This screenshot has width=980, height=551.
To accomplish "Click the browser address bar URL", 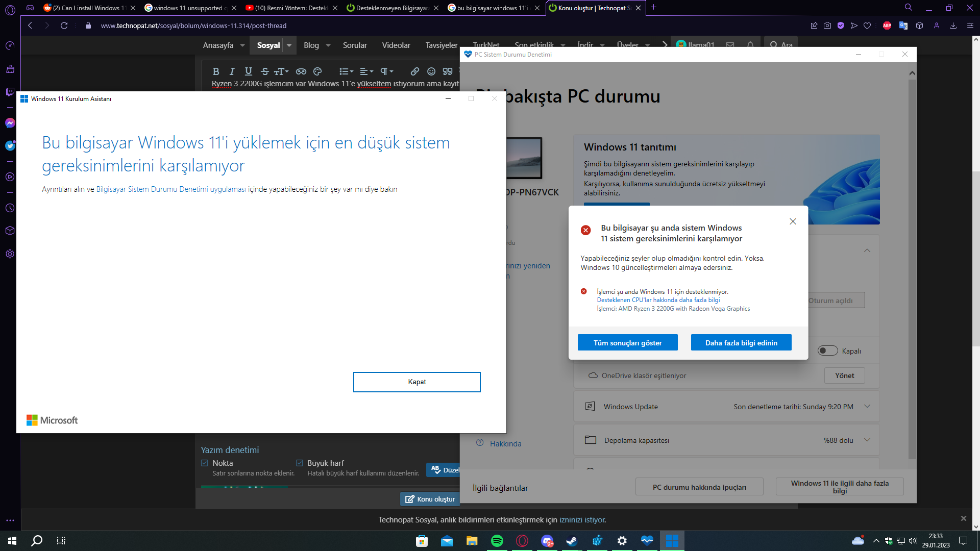I will 193,26.
